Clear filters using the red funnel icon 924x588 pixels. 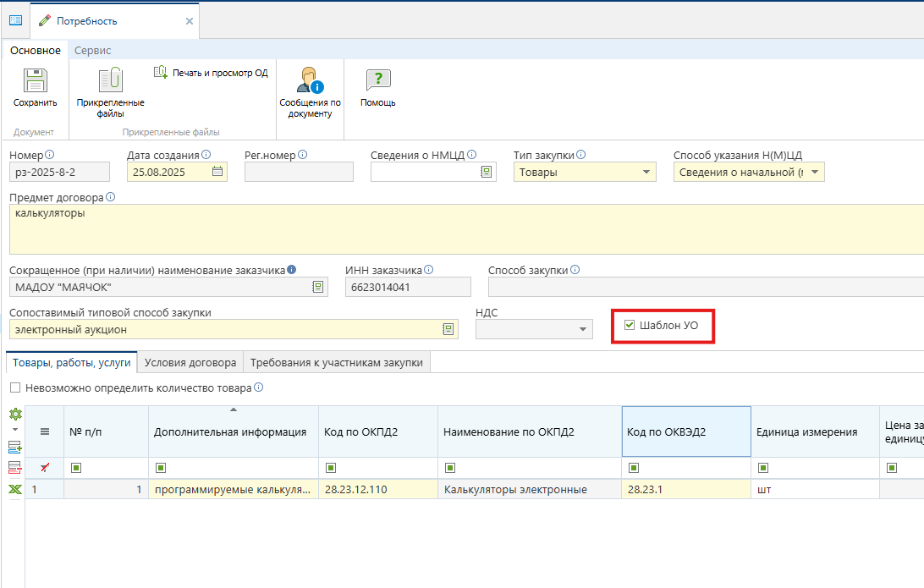click(x=45, y=468)
